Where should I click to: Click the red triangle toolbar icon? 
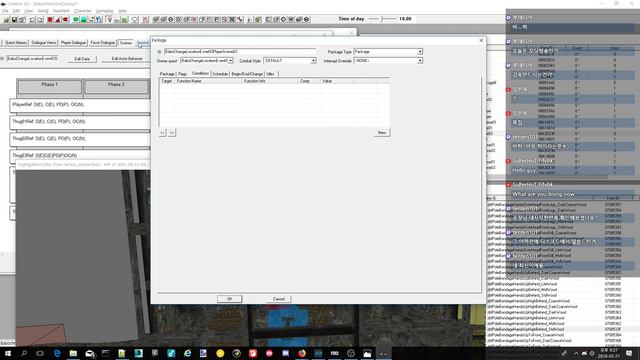point(58,20)
